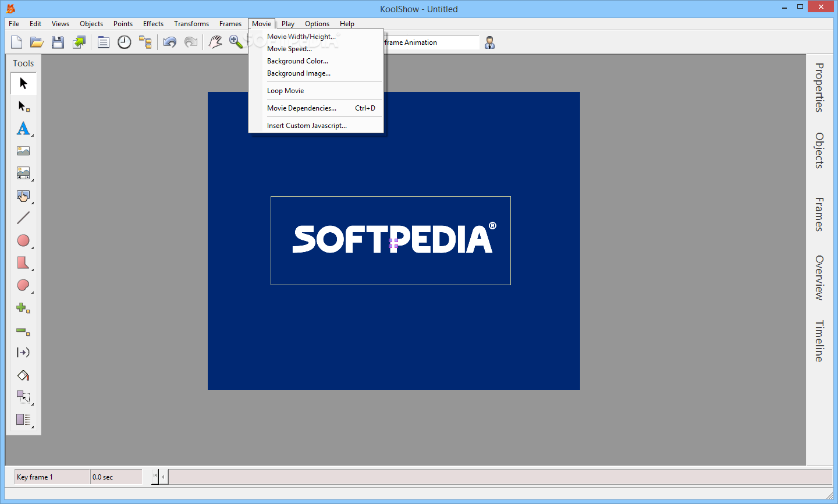Viewport: 838px width, 504px height.
Task: Select the group objects squares tool
Action: (x=23, y=397)
